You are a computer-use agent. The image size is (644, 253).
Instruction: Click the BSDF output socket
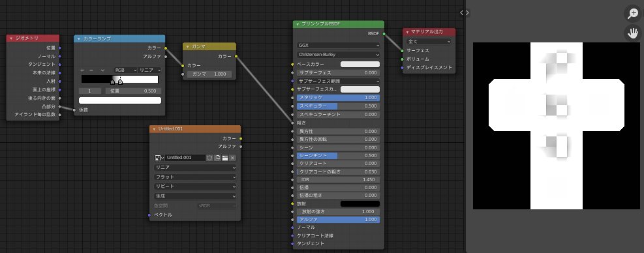pos(384,34)
